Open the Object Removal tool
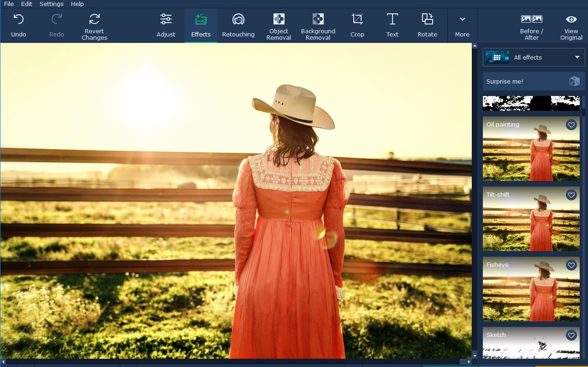The image size is (588, 367). tap(279, 25)
